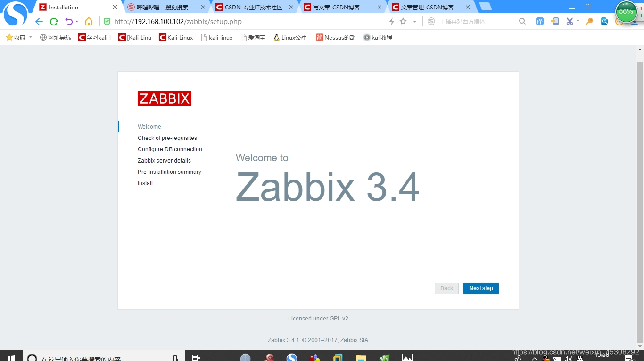Viewport: 644px width, 361px height.
Task: Close the 写文章-CSDN博客 tab
Action: [x=380, y=7]
